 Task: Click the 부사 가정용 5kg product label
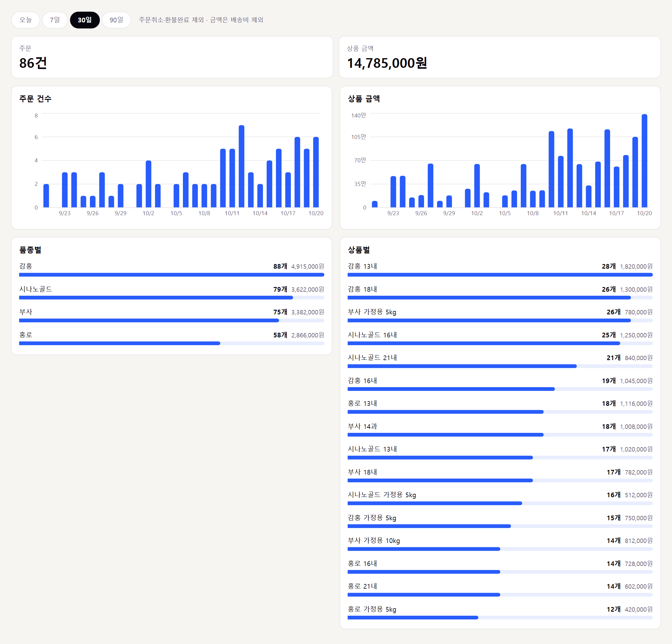click(x=372, y=312)
